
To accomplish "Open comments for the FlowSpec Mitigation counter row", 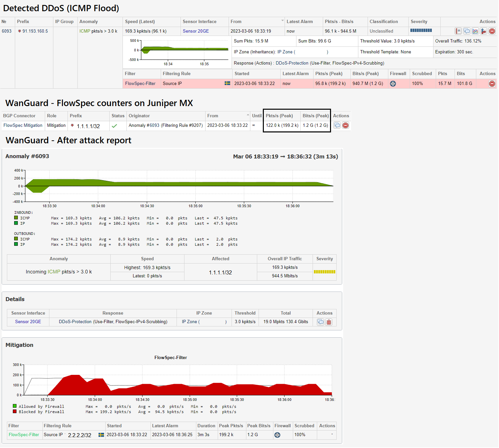I will [x=337, y=125].
